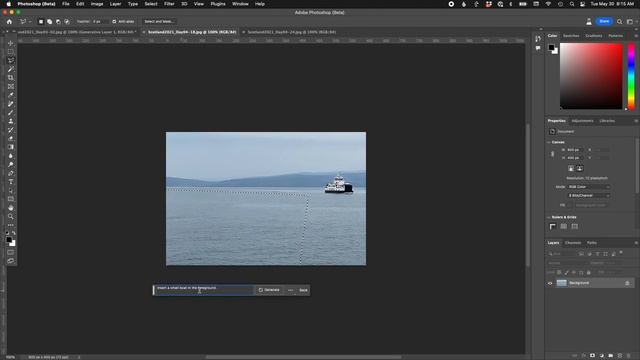Open the Layers panel flyout menu
This screenshot has height=360, width=640.
[x=636, y=243]
